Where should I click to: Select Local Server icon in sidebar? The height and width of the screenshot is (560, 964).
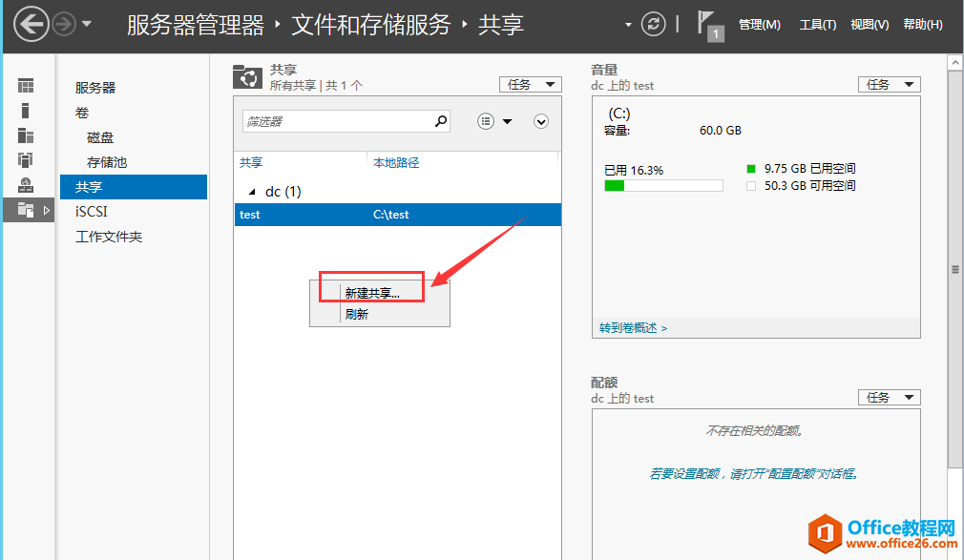click(x=26, y=111)
